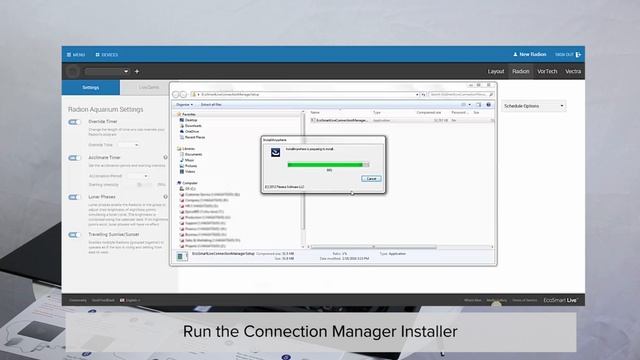Open the Layout tab
640x360 pixels.
click(x=496, y=71)
